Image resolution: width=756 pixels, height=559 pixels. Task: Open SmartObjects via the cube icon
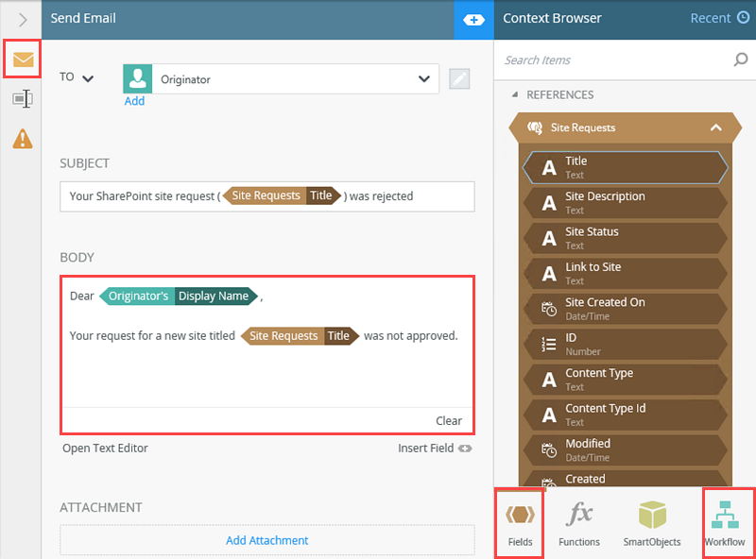click(652, 517)
